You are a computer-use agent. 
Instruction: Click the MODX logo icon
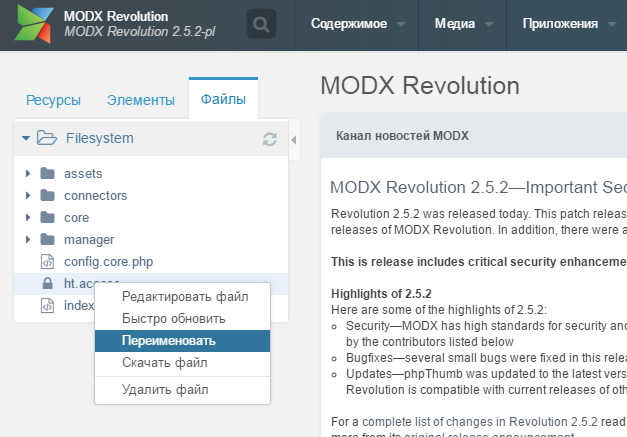(x=34, y=24)
